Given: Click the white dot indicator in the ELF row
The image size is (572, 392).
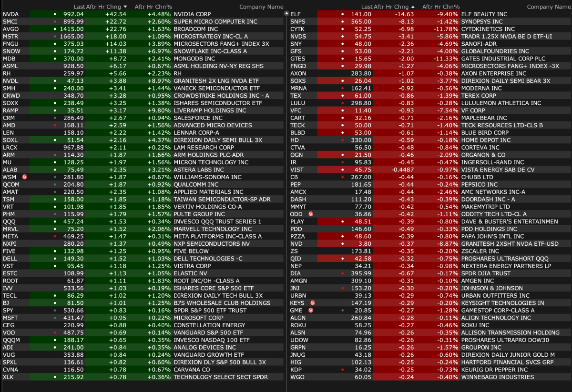Looking at the screenshot, I should click(342, 14).
